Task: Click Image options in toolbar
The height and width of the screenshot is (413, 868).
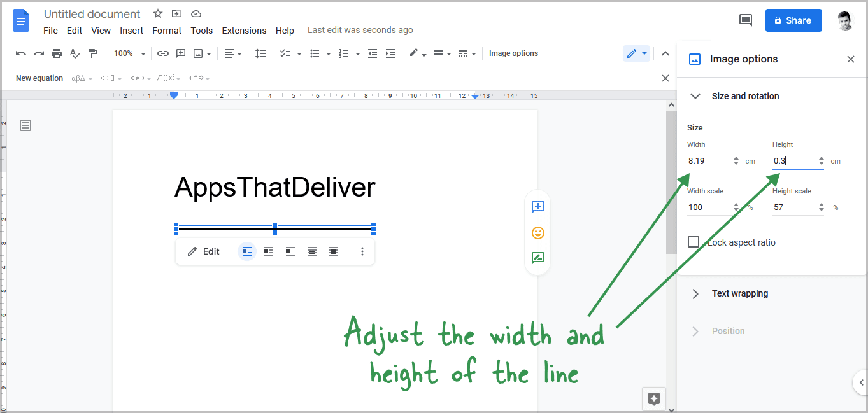Action: 513,53
